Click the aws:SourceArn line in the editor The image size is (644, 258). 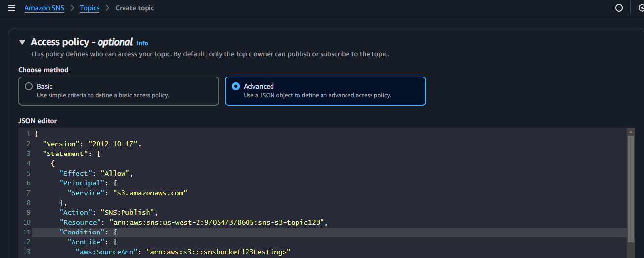pos(183,252)
